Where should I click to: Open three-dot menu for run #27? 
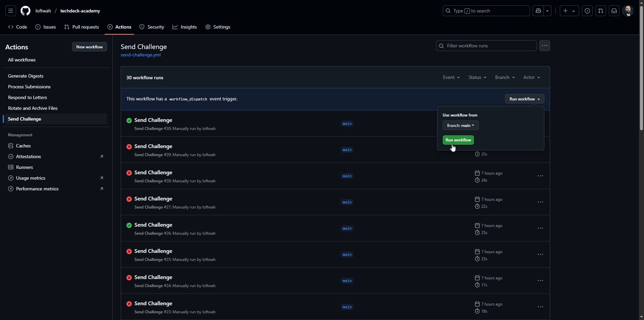click(540, 202)
